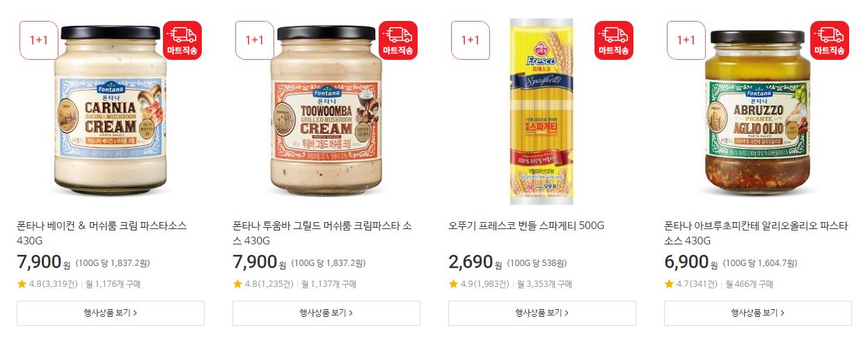Open 행사상품 보기 for Ottogi Fresco spaghetti

542,313
